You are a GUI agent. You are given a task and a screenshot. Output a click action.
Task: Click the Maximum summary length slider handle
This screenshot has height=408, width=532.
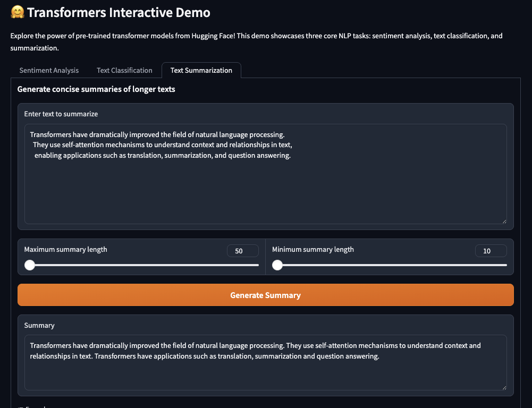(30, 265)
